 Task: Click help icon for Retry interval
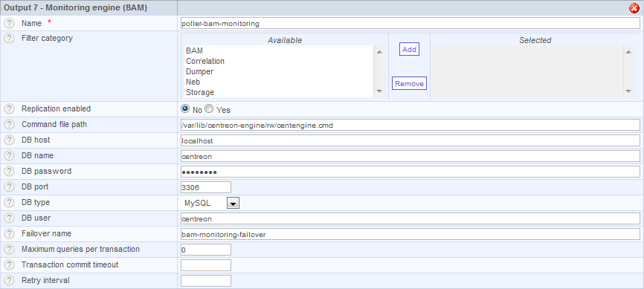(x=9, y=281)
